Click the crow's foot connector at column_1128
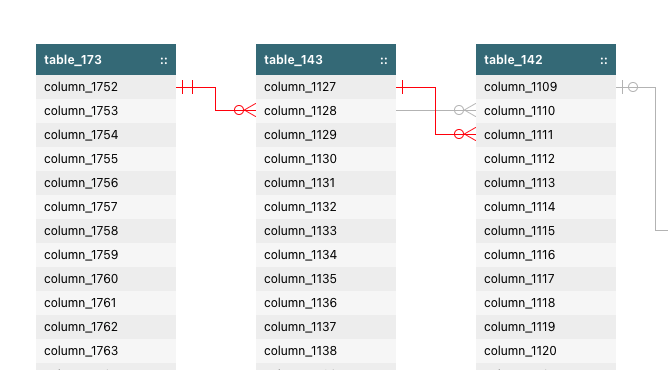The height and width of the screenshot is (370, 668). coord(245,110)
